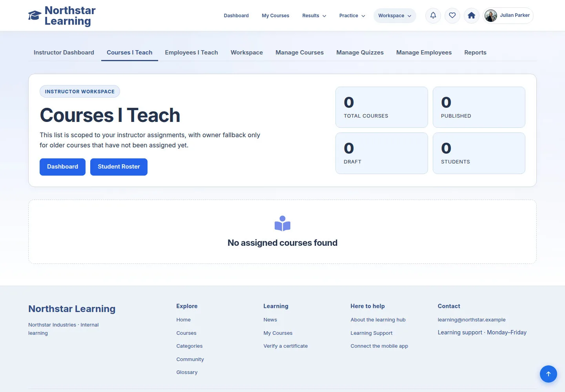Open the Manage Quizzes tab
The height and width of the screenshot is (392, 565).
tap(360, 53)
